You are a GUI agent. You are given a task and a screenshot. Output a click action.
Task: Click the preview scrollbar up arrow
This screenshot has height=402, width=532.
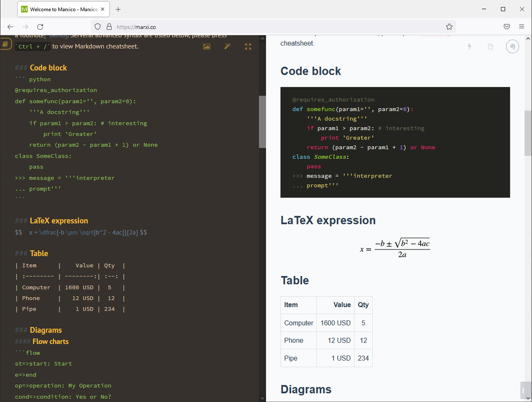tap(528, 39)
